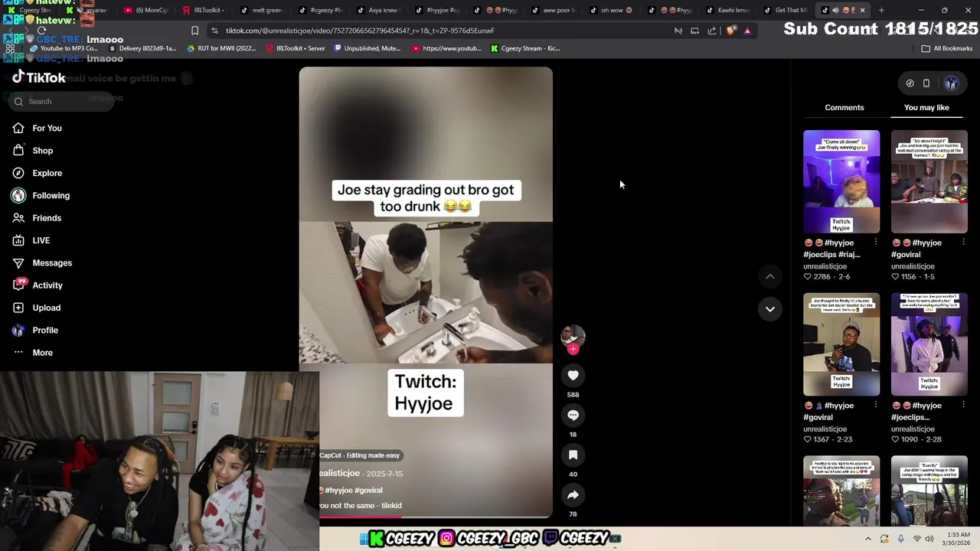Open a new browser tab
Screen dimensions: 980x551
[x=881, y=10]
